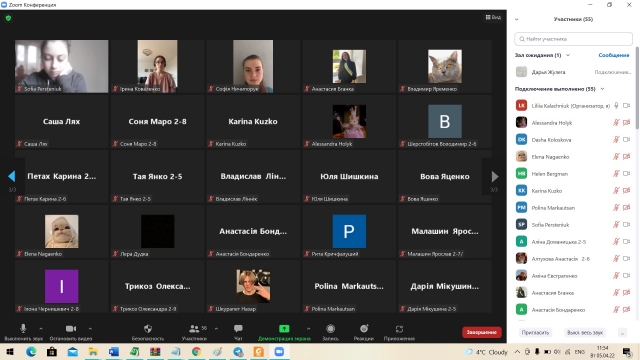640x360 pixels.
Task: Switch ENG input language indicator
Action: coord(580,351)
